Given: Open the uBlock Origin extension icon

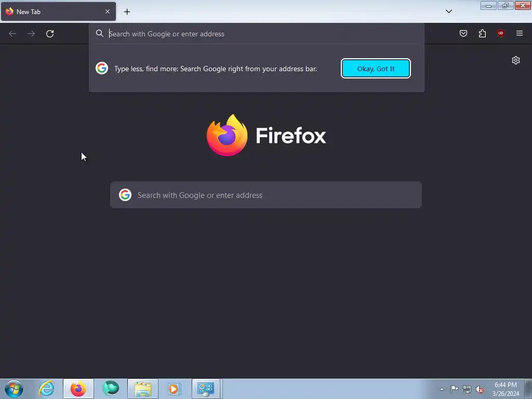Looking at the screenshot, I should [x=501, y=33].
